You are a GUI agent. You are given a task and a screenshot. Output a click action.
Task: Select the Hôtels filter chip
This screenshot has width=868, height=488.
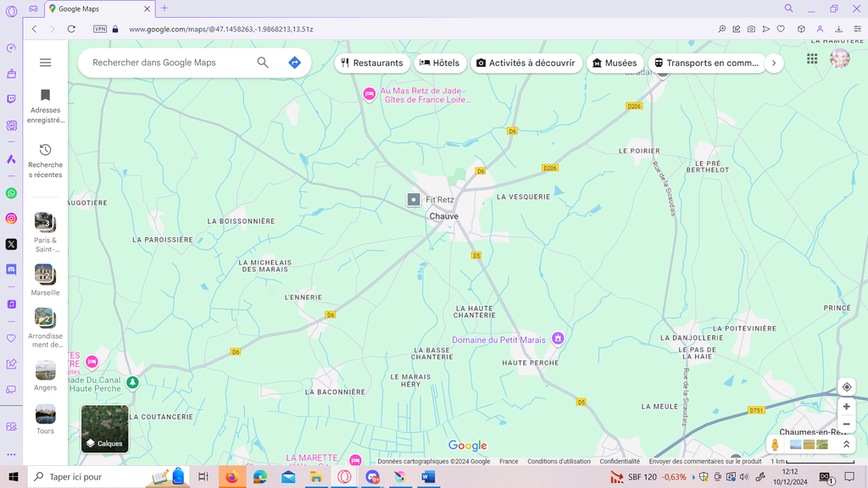[x=439, y=63]
